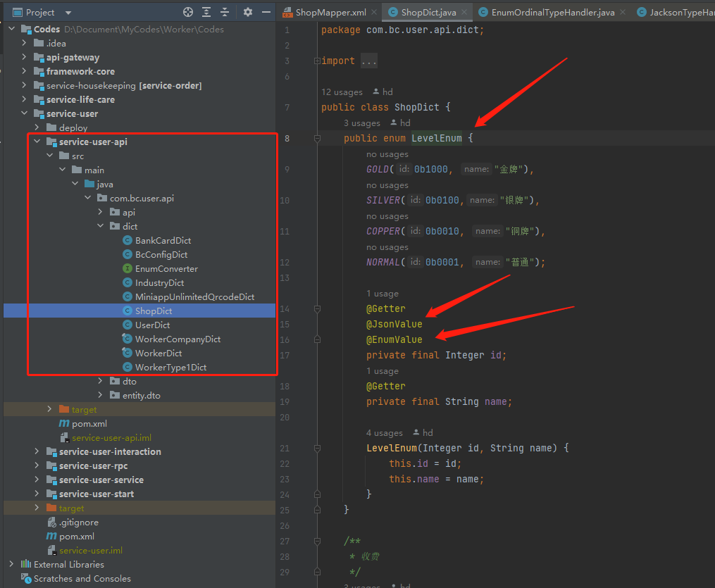This screenshot has height=588, width=715.
Task: Click the Select Opened File locate icon
Action: click(188, 12)
